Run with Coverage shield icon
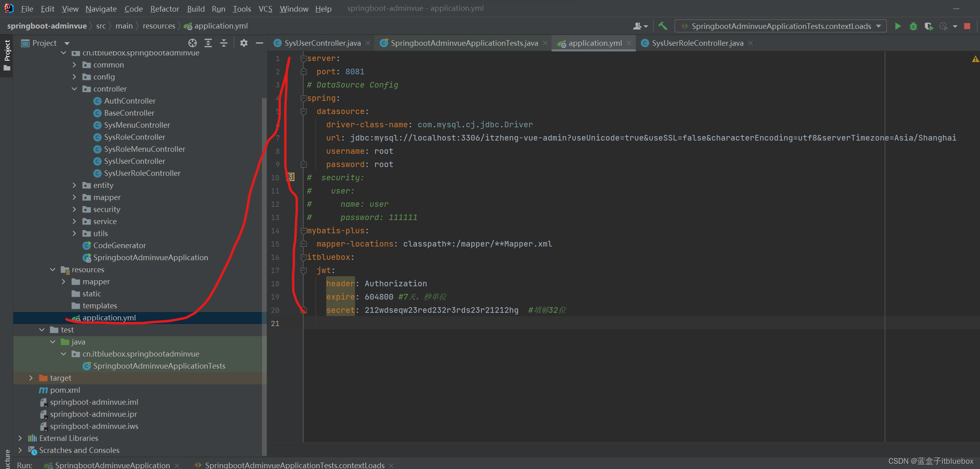 (x=928, y=26)
